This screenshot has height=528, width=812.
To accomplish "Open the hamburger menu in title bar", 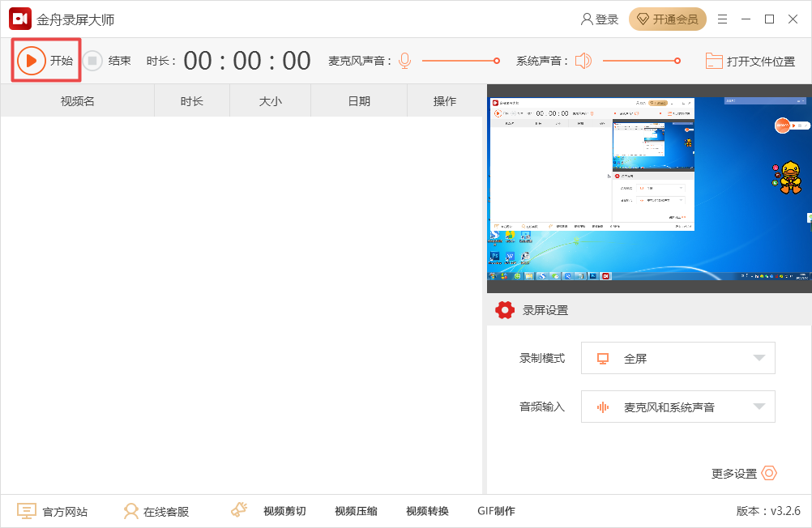I will coord(722,19).
